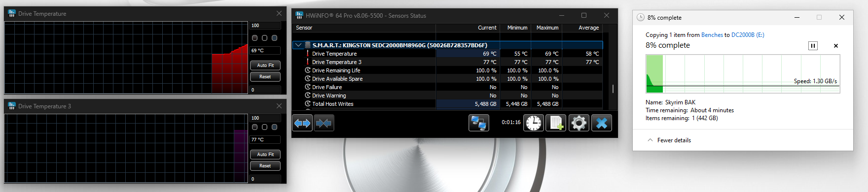Screen dimensions: 868x192
Task: Click the thermometer icon beside Drive Temperature row
Action: click(308, 53)
